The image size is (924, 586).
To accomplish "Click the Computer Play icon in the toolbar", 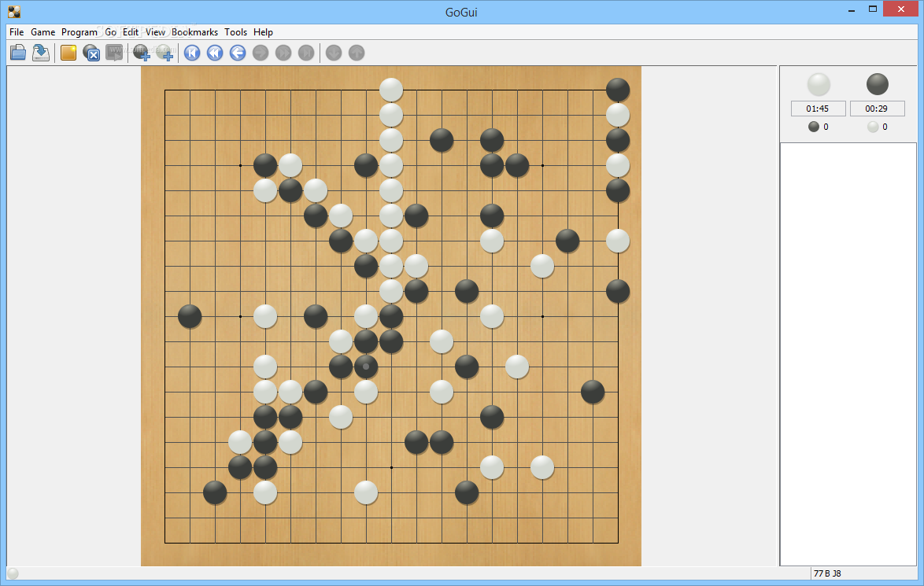I will point(114,53).
